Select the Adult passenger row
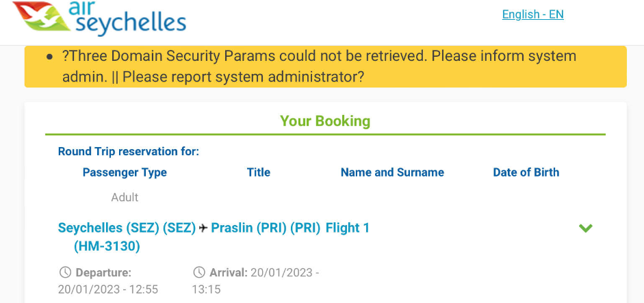Image resolution: width=644 pixels, height=303 pixels. pos(125,197)
